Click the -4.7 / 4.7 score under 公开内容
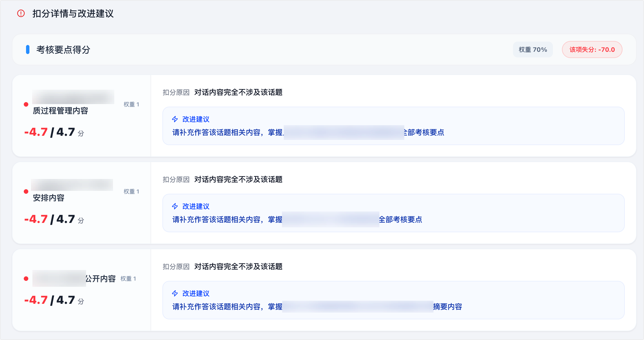The image size is (644, 340). (x=54, y=300)
